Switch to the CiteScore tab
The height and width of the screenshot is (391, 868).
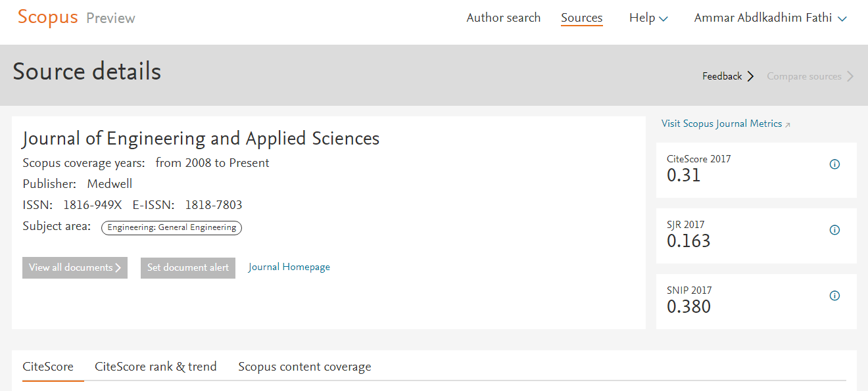(48, 367)
